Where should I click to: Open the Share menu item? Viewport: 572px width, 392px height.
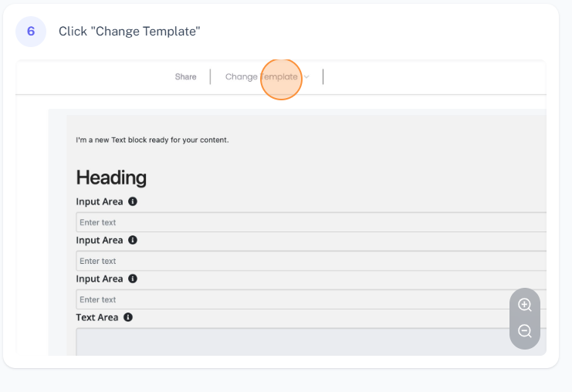pos(185,77)
